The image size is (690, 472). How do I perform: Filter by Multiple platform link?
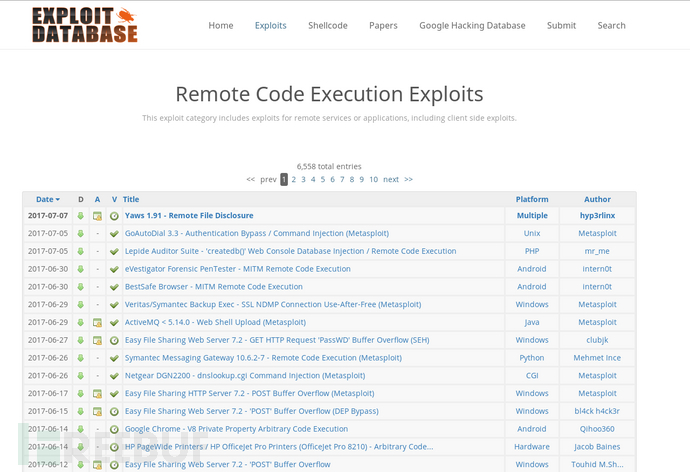pos(532,216)
